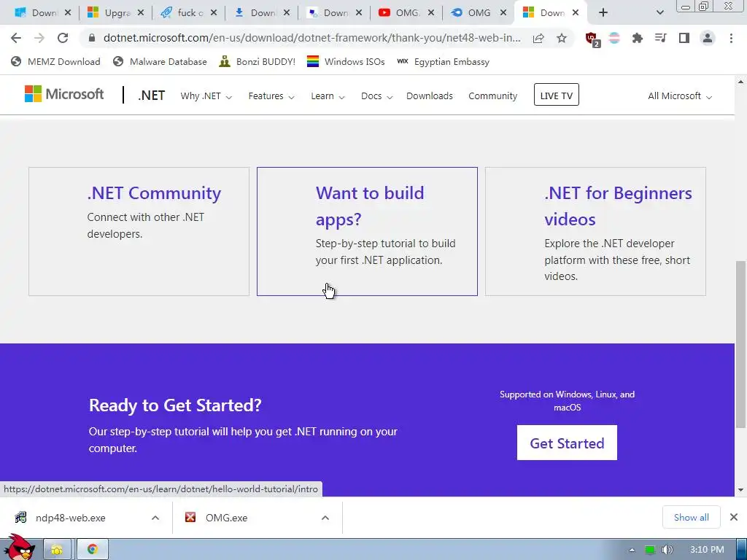Click Chrome icon in taskbar
Viewport: 747px width, 560px height.
(x=93, y=550)
